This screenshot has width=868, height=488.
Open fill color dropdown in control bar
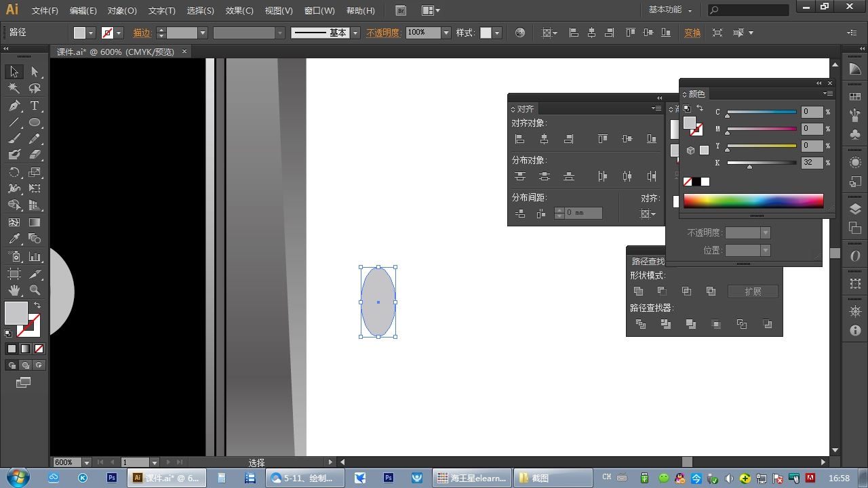tap(91, 33)
